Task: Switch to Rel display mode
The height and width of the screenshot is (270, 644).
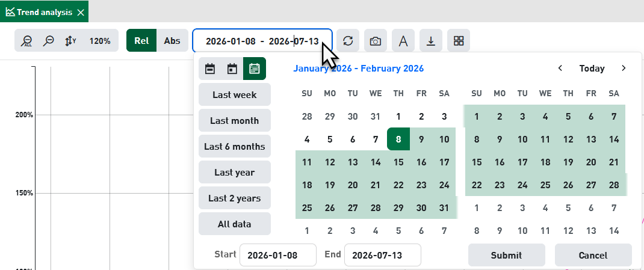Action: pos(141,41)
